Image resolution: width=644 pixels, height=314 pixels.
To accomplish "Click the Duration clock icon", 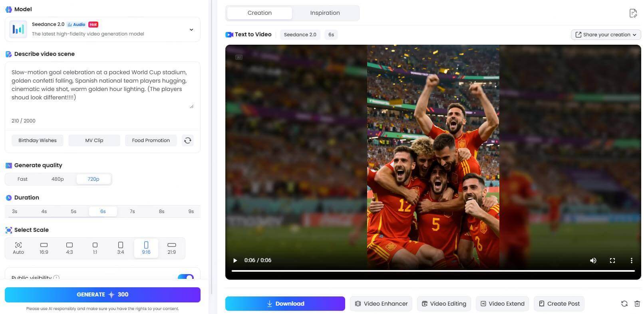I will 8,197.
